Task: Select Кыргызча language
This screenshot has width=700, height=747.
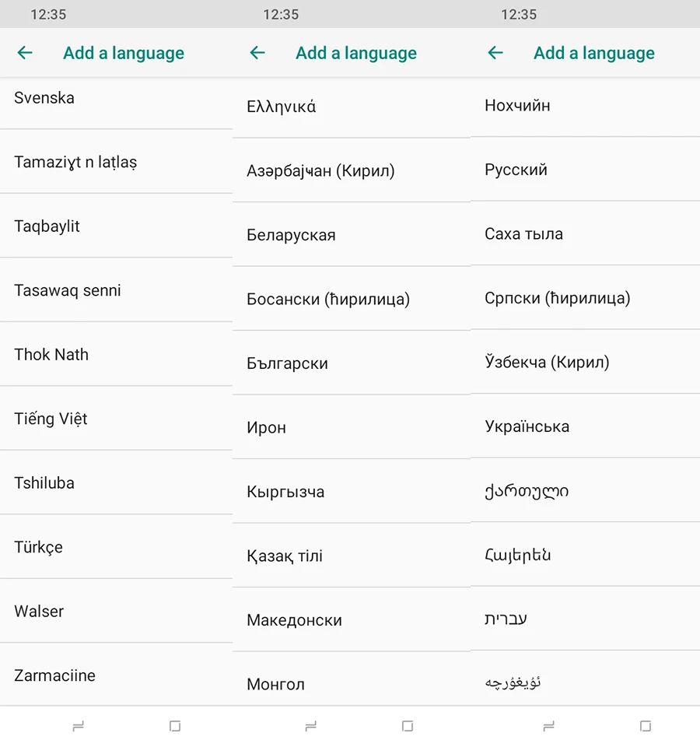Action: coord(352,492)
